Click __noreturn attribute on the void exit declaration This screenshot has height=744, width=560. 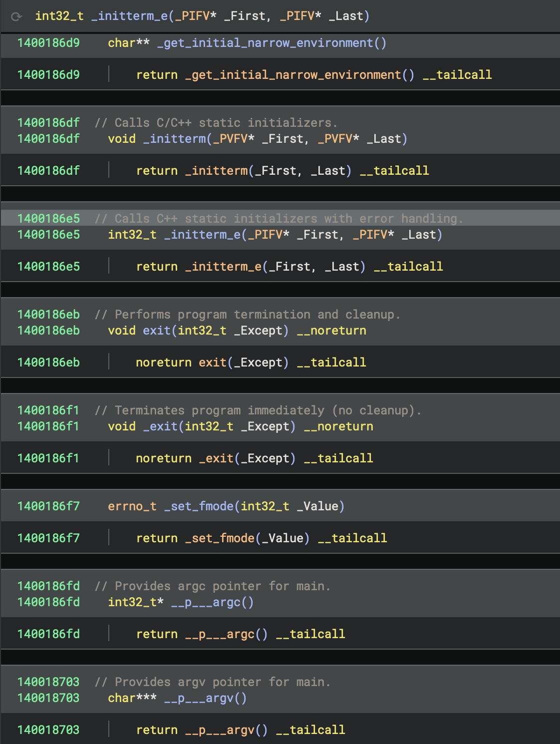click(331, 331)
